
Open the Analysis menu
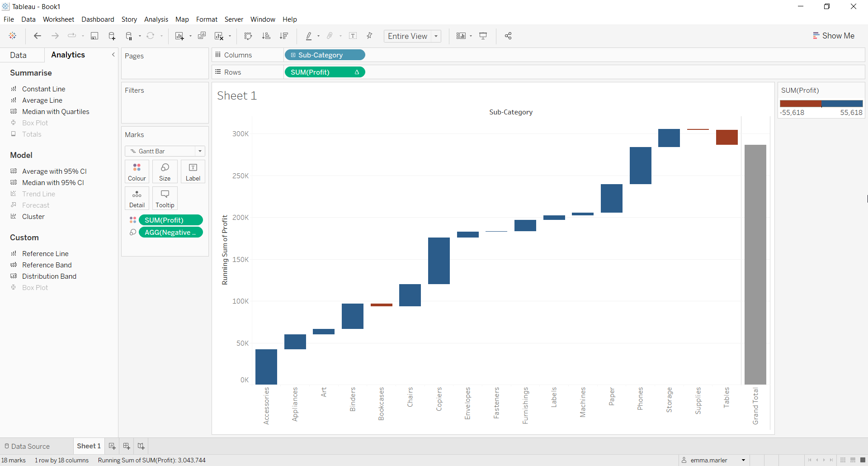(x=156, y=19)
